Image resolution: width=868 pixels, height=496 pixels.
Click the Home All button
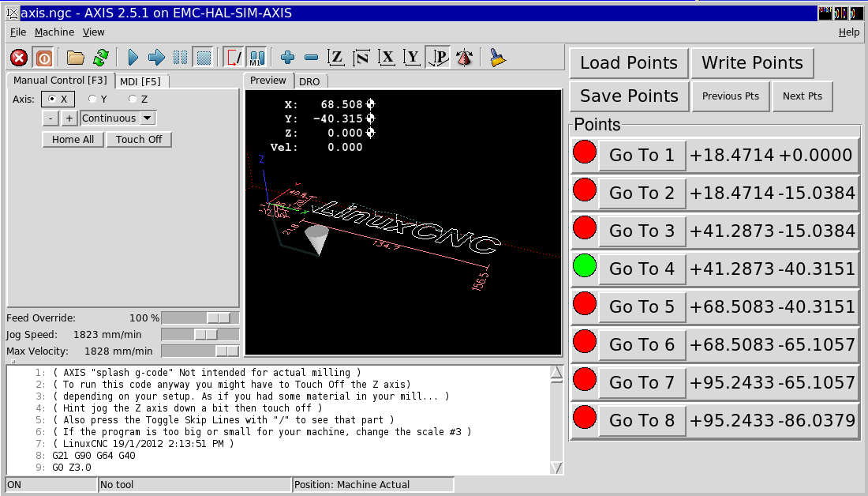(73, 140)
